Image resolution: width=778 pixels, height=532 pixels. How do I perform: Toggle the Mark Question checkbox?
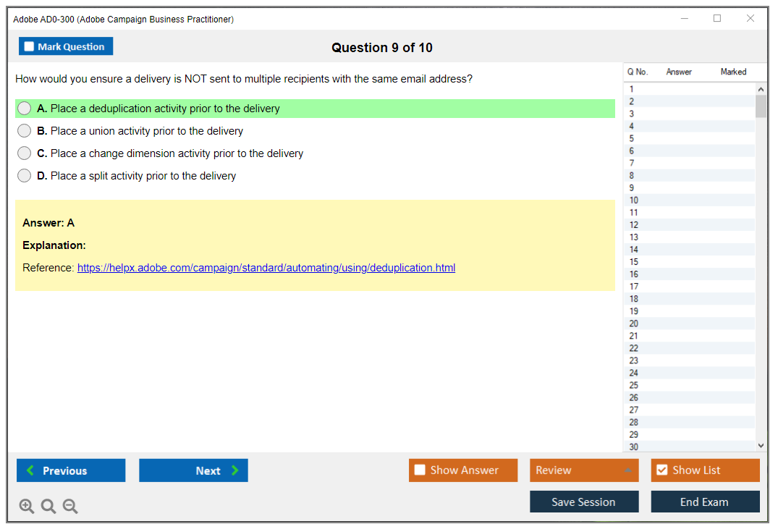30,46
